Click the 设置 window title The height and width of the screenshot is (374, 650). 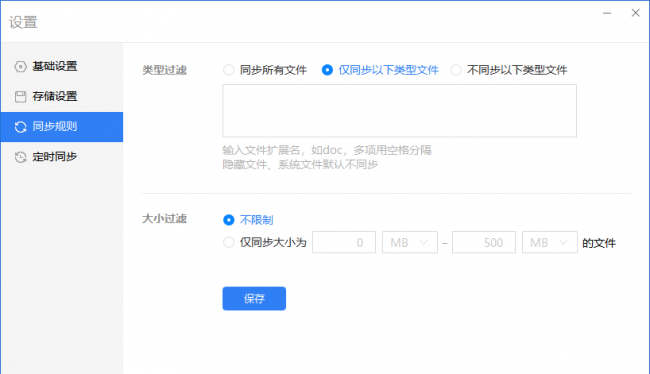[x=24, y=22]
